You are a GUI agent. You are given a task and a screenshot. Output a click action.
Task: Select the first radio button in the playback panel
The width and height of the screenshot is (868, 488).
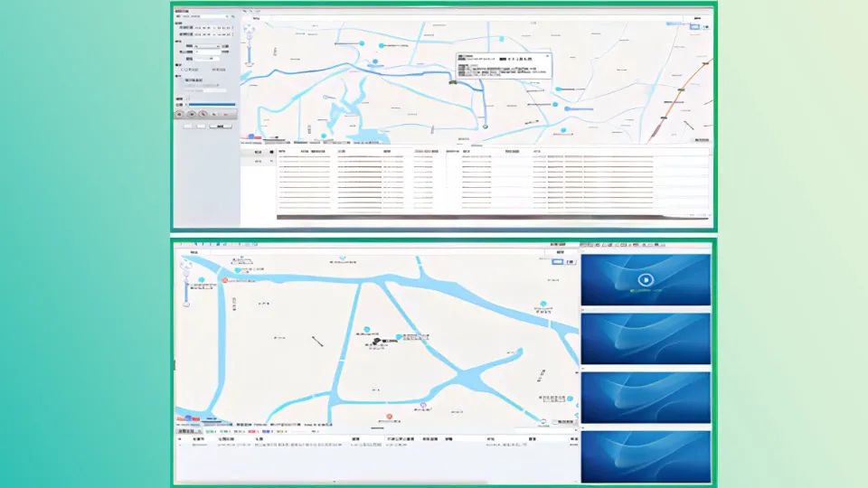point(182,71)
